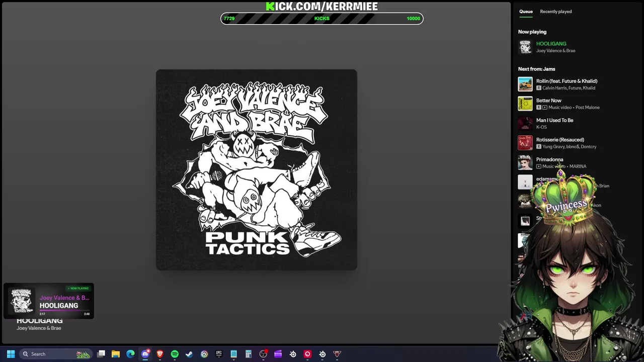The height and width of the screenshot is (362, 644).
Task: Click the song progress bar in the overlay widget
Action: (x=64, y=310)
